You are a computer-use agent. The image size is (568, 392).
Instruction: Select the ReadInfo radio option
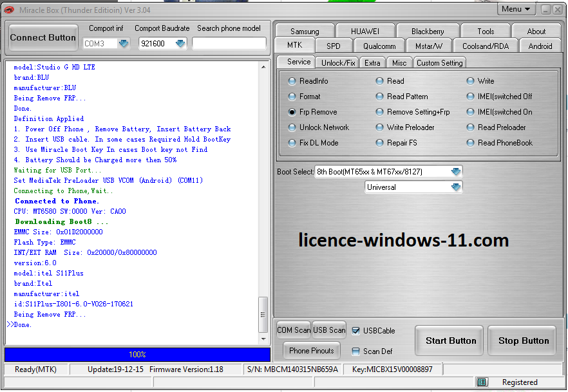[293, 81]
